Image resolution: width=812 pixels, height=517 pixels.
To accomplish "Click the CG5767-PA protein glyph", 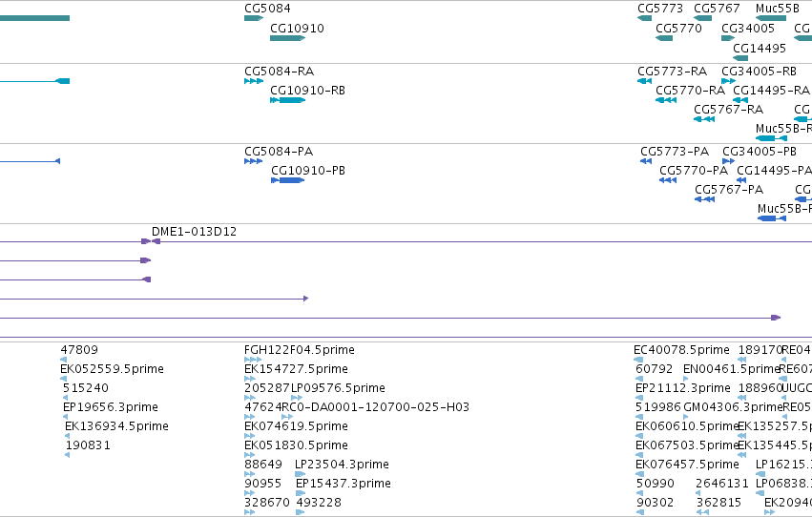I will coord(704,199).
